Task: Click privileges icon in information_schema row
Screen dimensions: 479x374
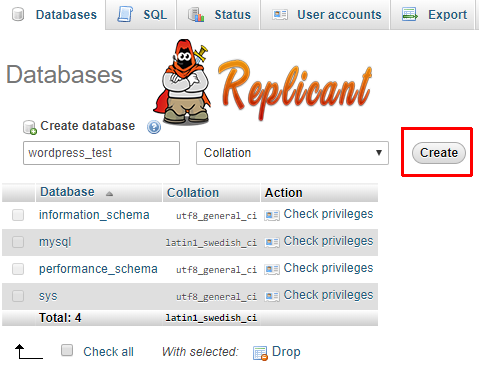Action: point(272,216)
